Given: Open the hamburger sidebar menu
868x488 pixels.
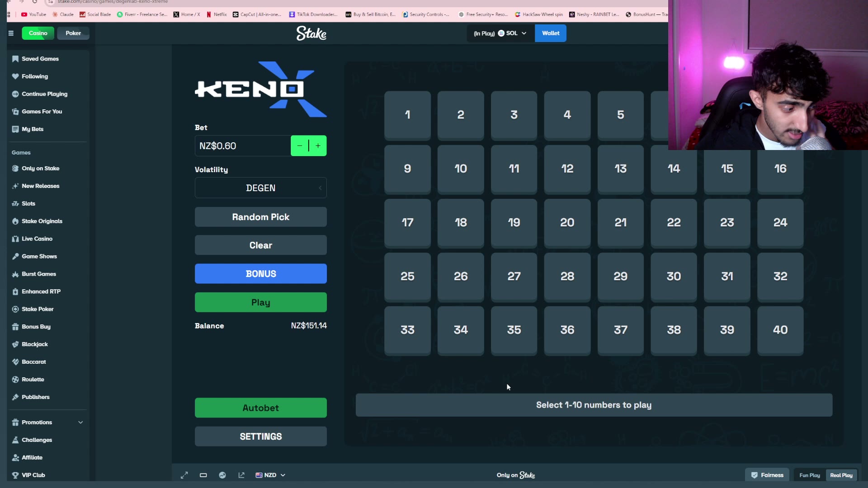Looking at the screenshot, I should coord(11,33).
